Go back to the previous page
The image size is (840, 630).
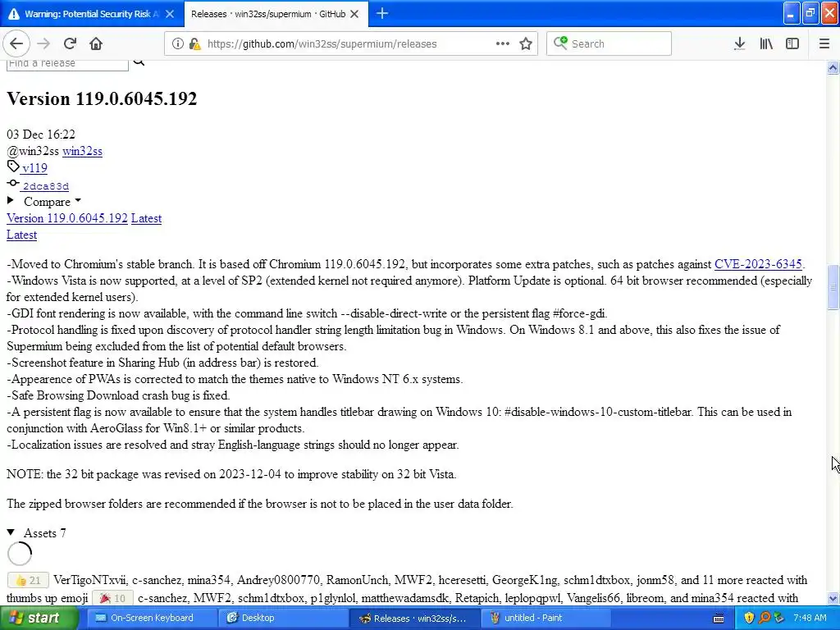[16, 43]
